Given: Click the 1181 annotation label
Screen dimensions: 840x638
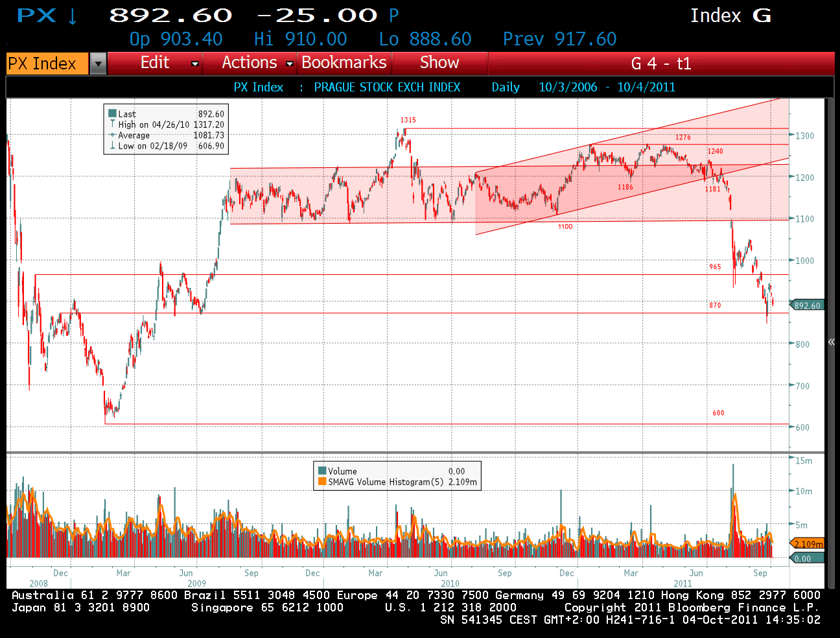Looking at the screenshot, I should click(713, 189).
